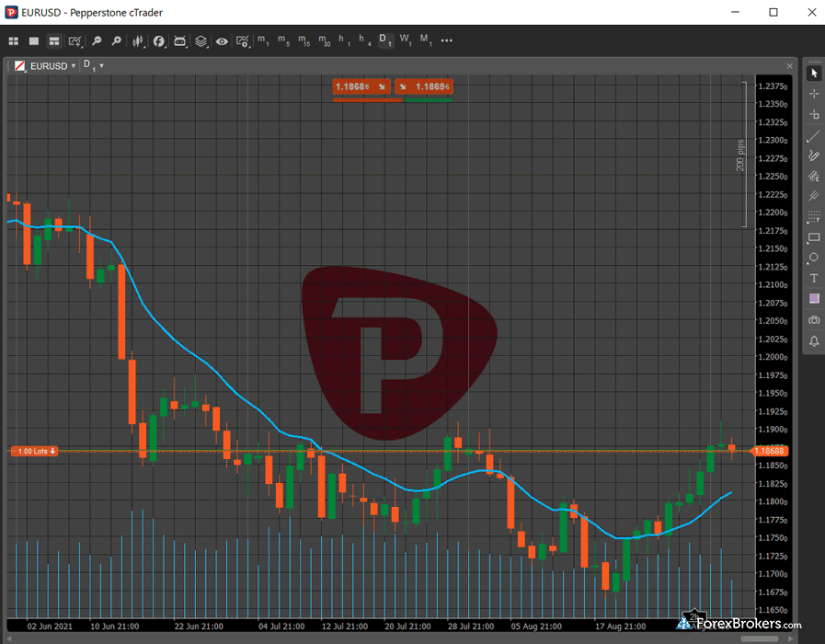Select the rectangle shape tool
The width and height of the screenshot is (825, 644).
pos(814,237)
